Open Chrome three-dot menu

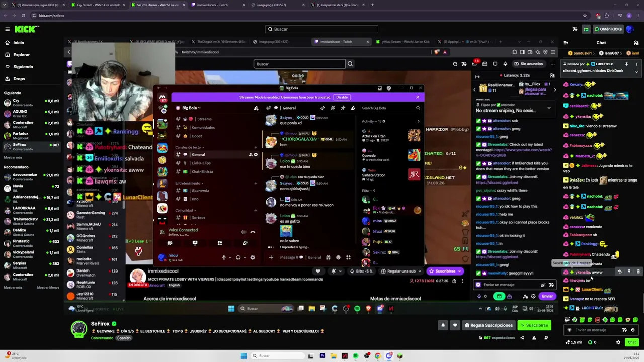[638, 16]
